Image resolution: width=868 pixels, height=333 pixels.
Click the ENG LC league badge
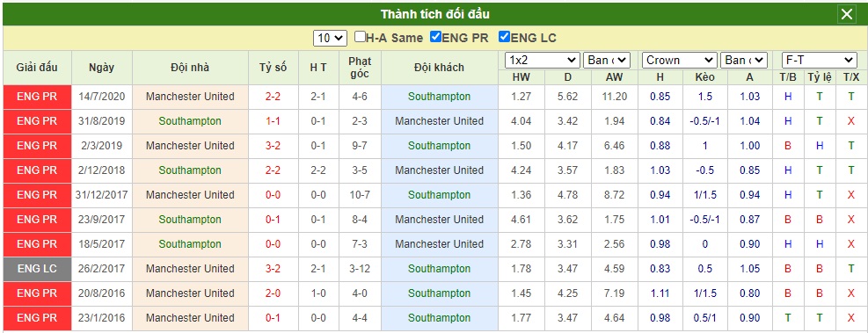click(37, 268)
